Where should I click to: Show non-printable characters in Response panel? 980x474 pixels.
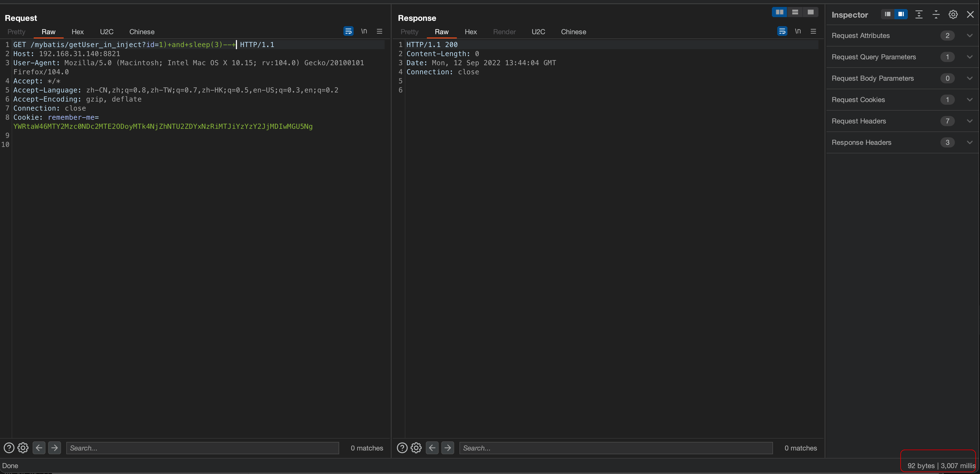798,31
